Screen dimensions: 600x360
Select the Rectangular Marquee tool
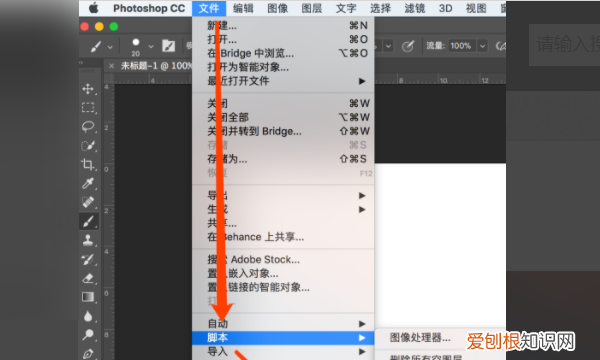[x=88, y=108]
